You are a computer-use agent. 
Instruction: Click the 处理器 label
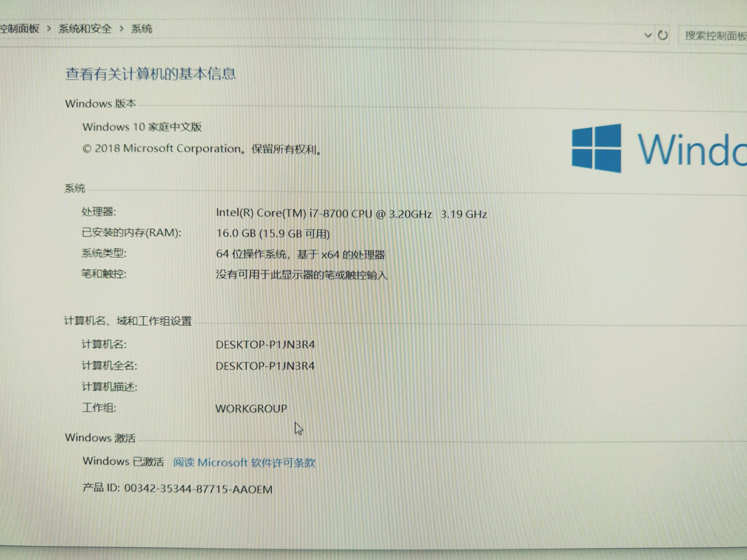click(x=99, y=212)
